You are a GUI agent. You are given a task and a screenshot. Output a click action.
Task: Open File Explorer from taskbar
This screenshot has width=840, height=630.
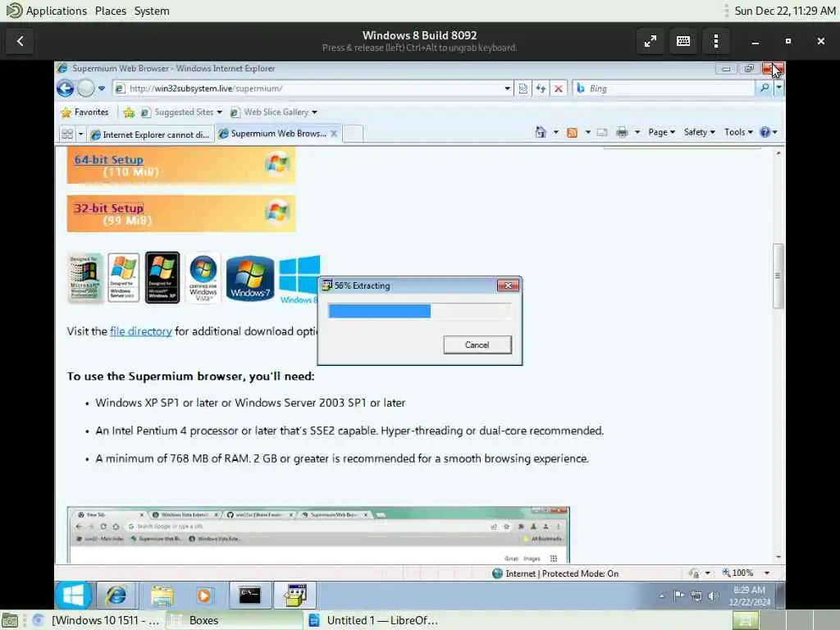coord(162,596)
